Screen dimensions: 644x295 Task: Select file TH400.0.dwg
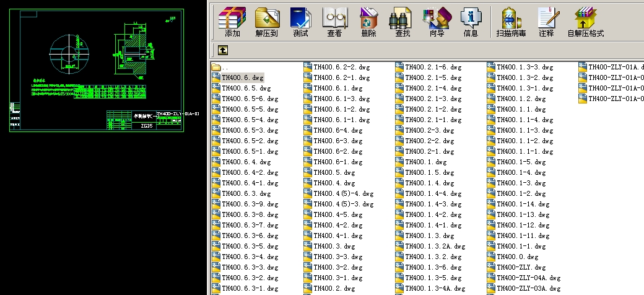pyautogui.click(x=517, y=257)
